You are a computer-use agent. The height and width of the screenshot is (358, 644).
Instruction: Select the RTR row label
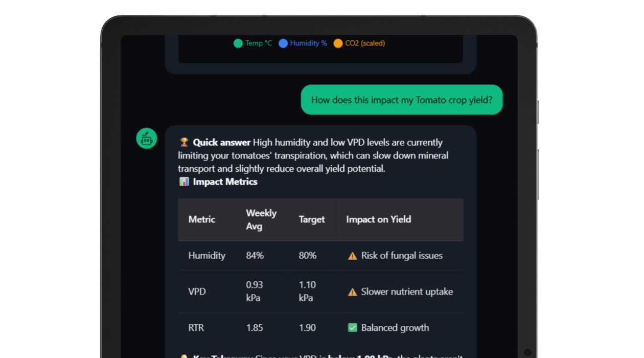pyautogui.click(x=196, y=328)
